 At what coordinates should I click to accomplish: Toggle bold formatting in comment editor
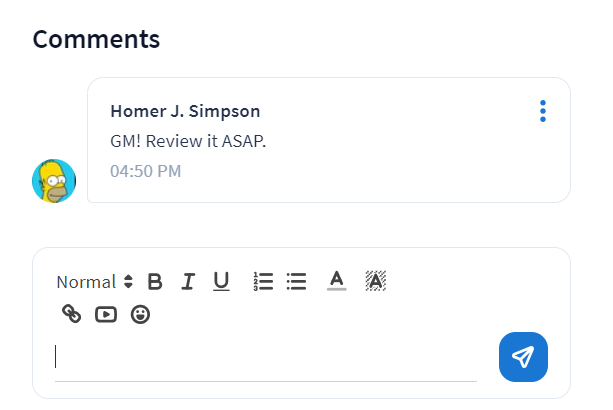(155, 282)
